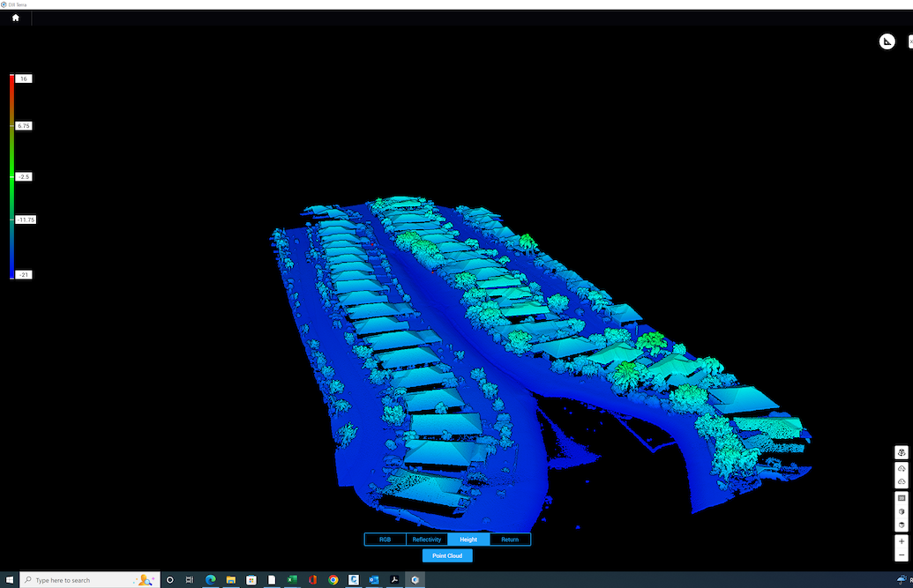Zoom out with the minus button
The height and width of the screenshot is (588, 913).
(902, 555)
